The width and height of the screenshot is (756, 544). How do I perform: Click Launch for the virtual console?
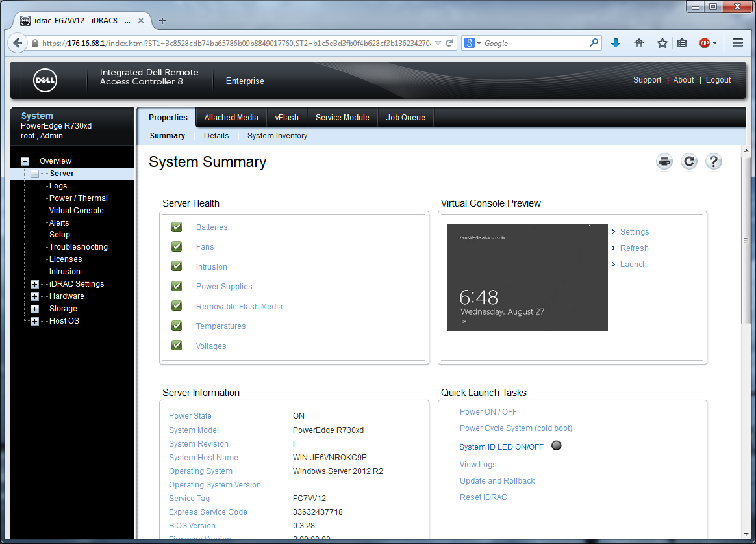[633, 265]
